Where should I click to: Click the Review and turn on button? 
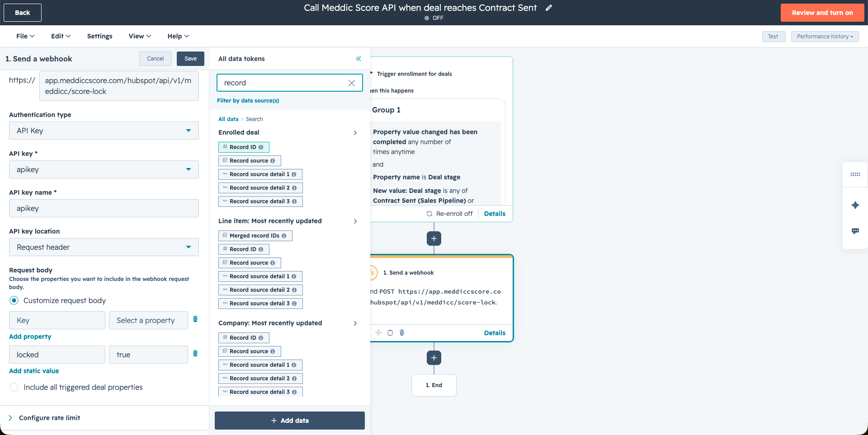822,13
